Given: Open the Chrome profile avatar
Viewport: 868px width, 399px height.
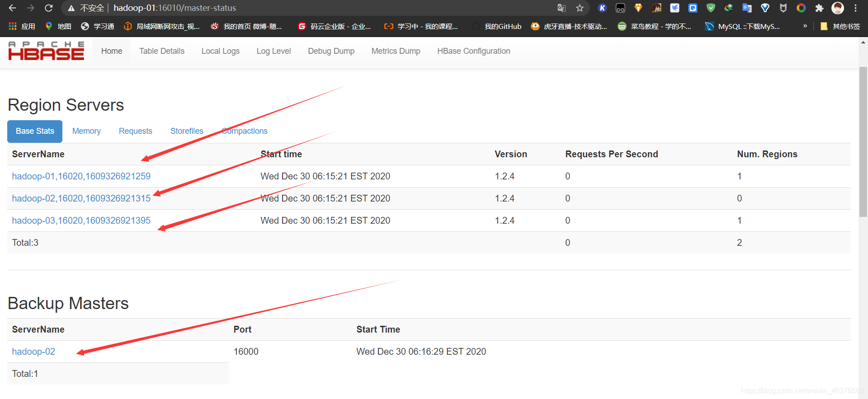Looking at the screenshot, I should click(838, 8).
